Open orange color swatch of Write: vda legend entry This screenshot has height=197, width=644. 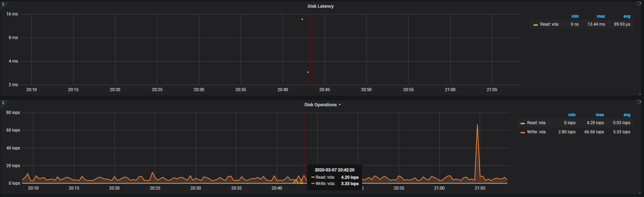pyautogui.click(x=523, y=132)
